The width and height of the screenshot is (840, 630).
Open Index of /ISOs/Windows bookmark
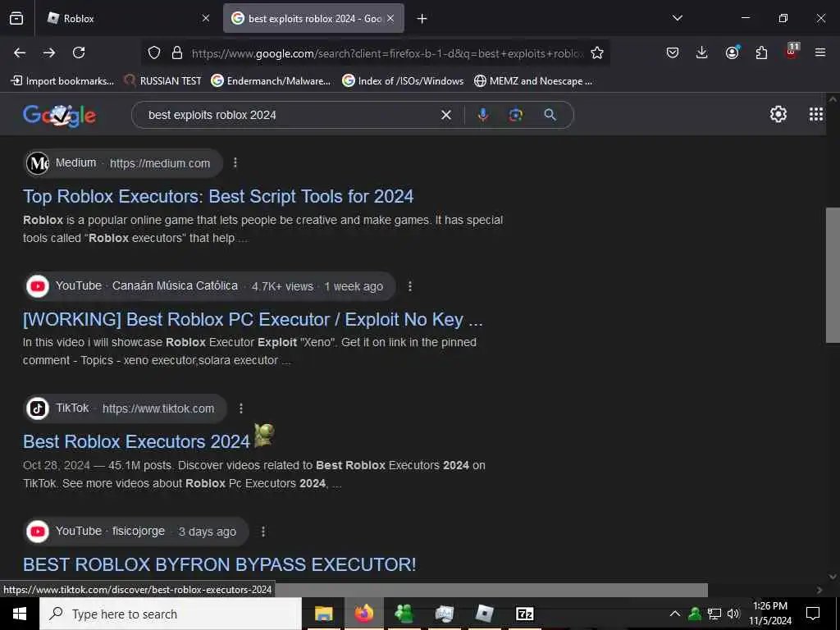tap(403, 81)
